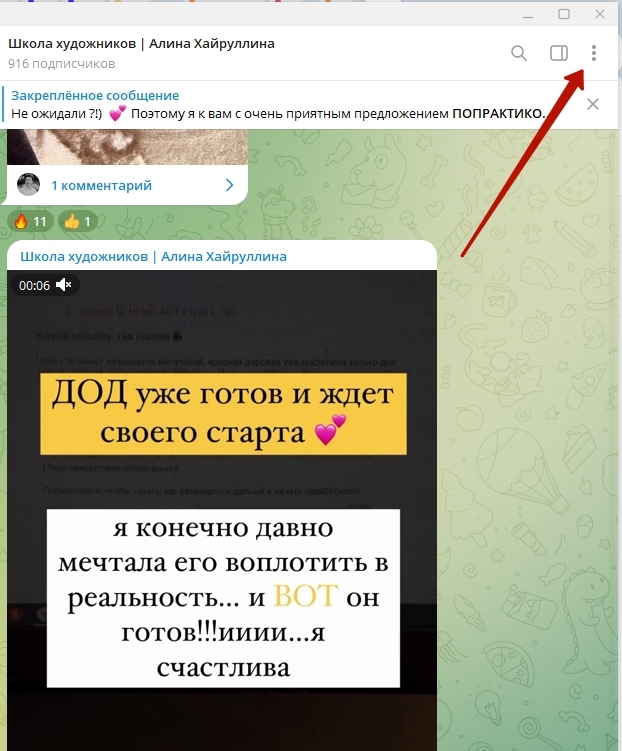Click the pinned message preview text
The height and width of the screenshot is (751, 622).
point(278,114)
